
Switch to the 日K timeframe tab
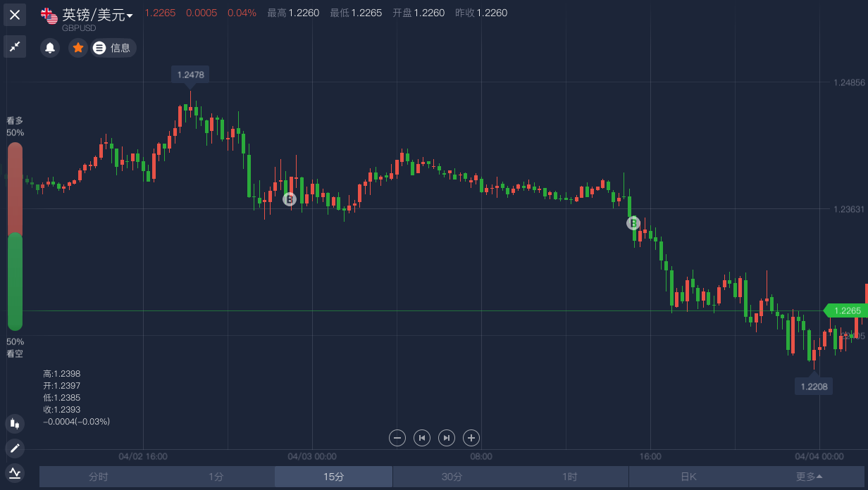click(688, 477)
